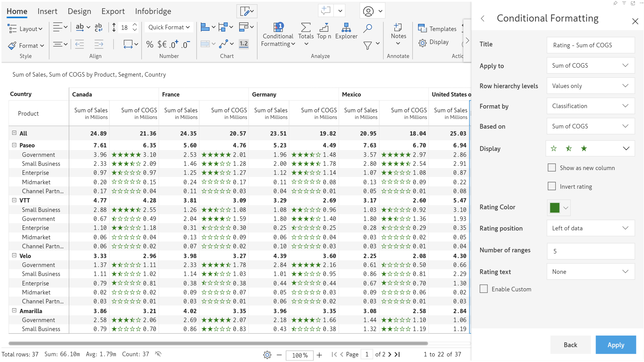Open the Top n ranking tool
This screenshot has width=644, height=362.
[324, 27]
